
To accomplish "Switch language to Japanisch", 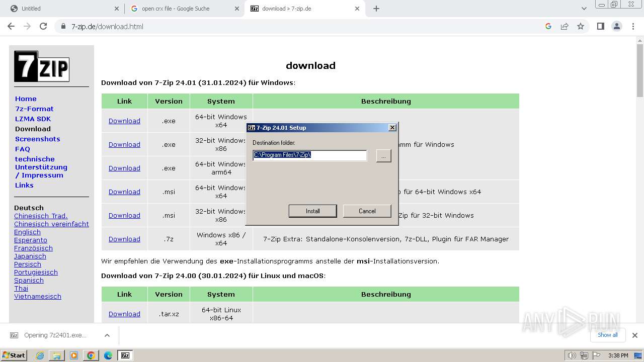I will click(x=30, y=256).
